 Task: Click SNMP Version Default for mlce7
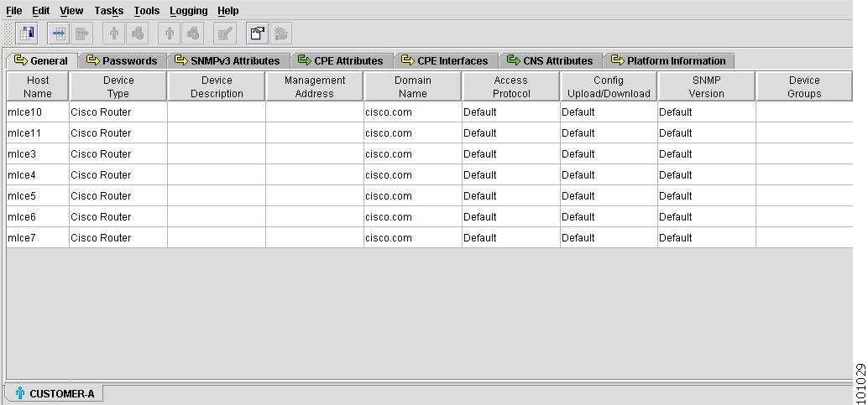tap(706, 238)
